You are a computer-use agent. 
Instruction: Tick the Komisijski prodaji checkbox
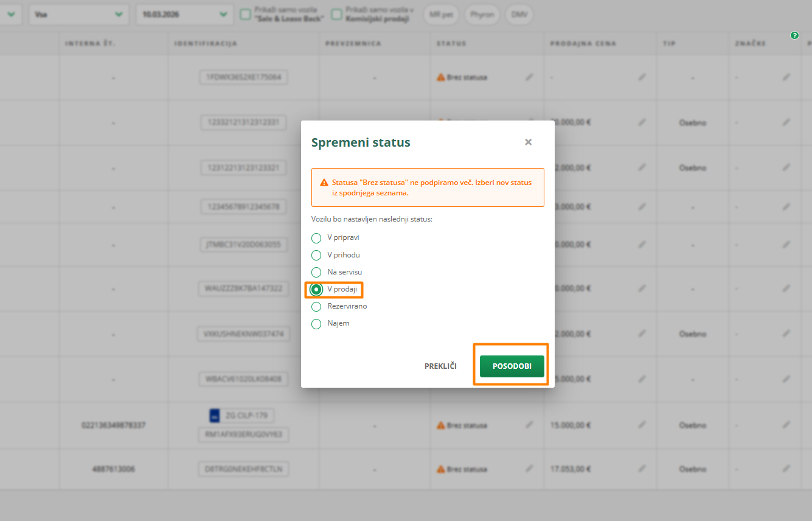(x=336, y=14)
